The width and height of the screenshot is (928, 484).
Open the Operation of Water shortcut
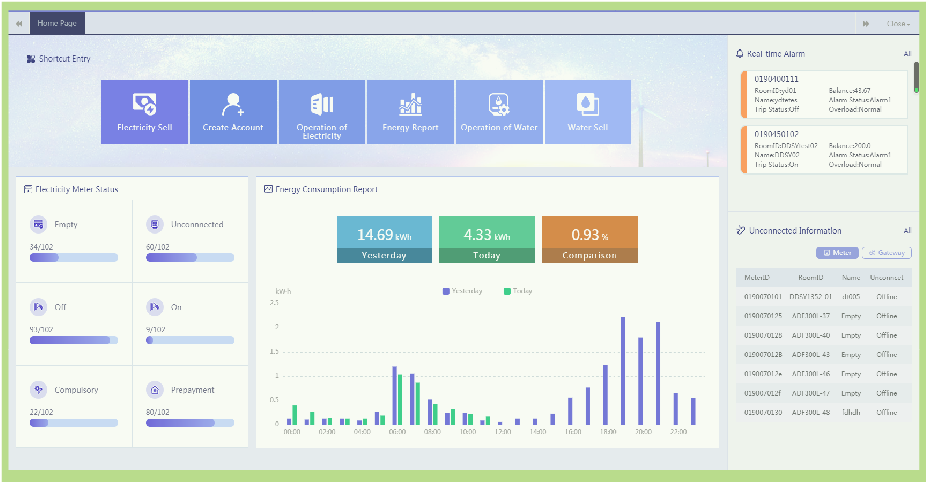pyautogui.click(x=499, y=112)
